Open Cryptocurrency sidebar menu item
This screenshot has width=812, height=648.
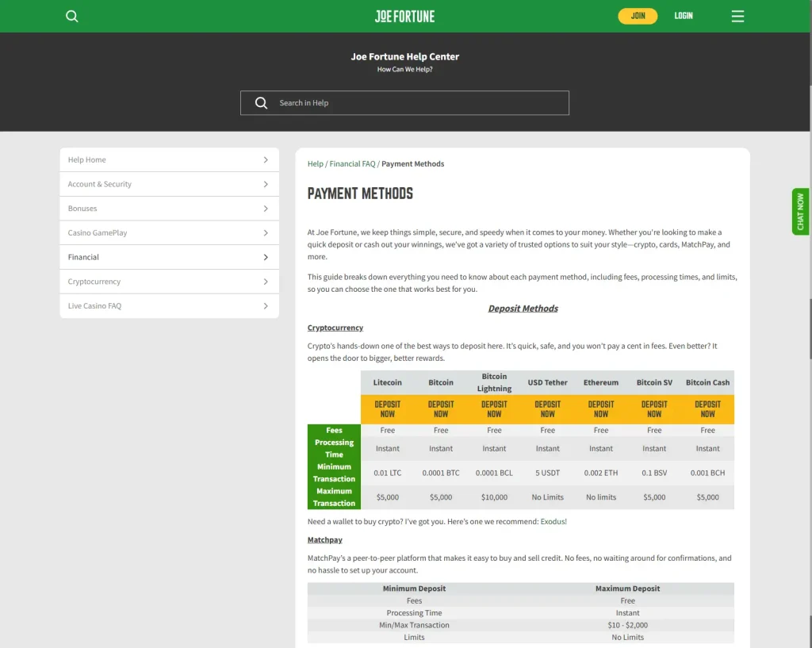pos(170,282)
